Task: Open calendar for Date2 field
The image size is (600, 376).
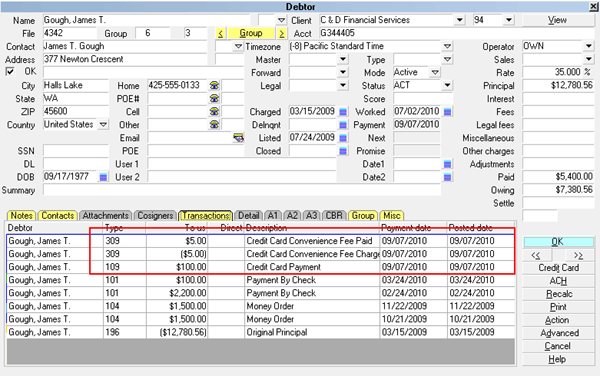Action: click(x=447, y=177)
